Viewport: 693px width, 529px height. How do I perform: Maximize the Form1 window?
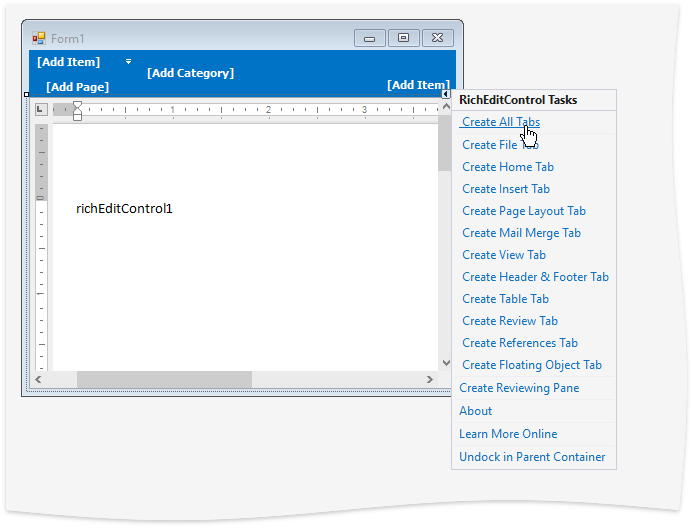point(404,38)
